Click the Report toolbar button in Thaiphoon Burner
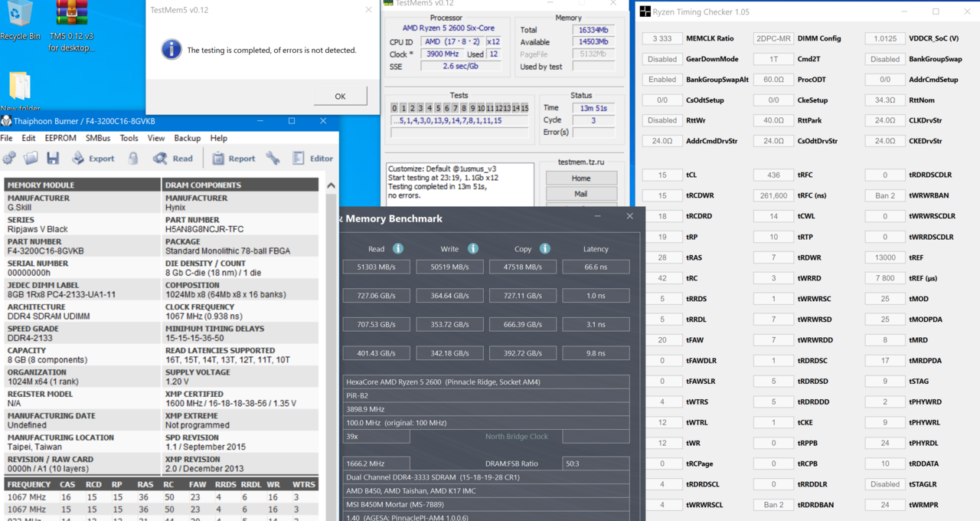Screen dimensions: 980x521 (x=234, y=159)
